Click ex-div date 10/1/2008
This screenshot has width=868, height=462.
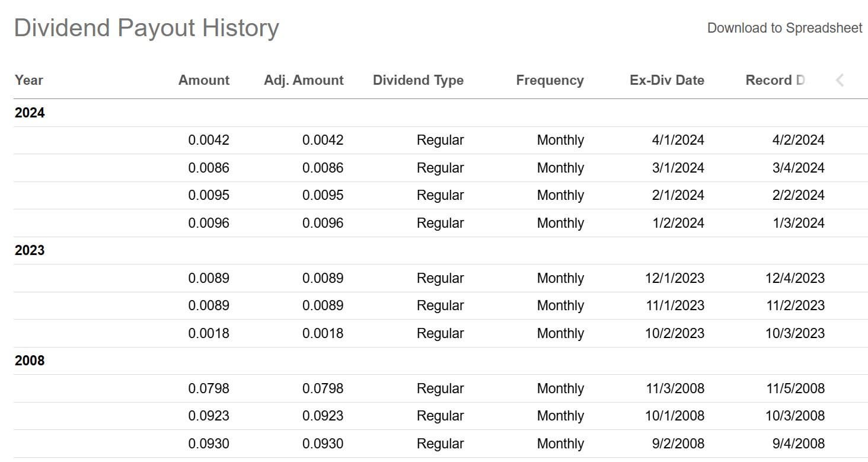[x=675, y=416]
